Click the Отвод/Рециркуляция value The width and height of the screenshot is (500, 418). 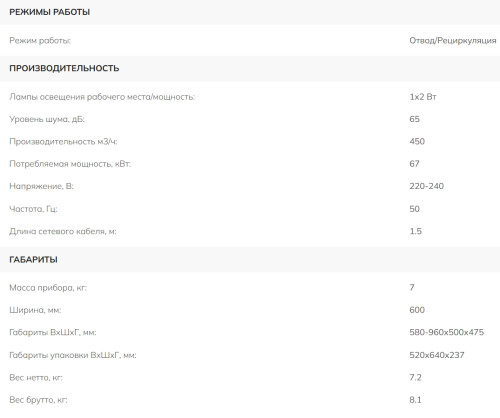coord(453,41)
